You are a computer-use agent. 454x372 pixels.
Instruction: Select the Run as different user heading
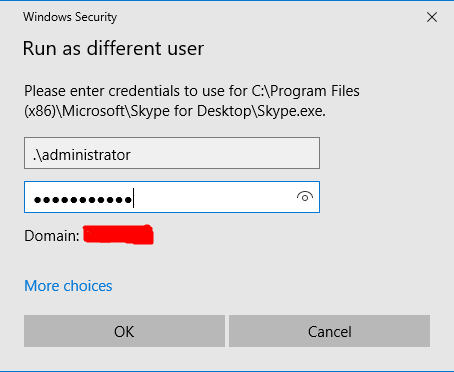click(113, 49)
